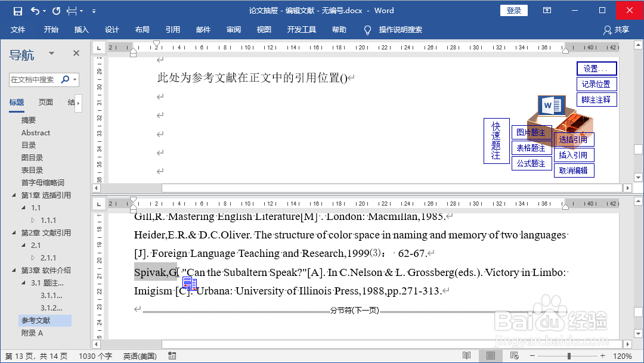
Task: Click the spelling proofing icon in status bar
Action: click(172, 356)
